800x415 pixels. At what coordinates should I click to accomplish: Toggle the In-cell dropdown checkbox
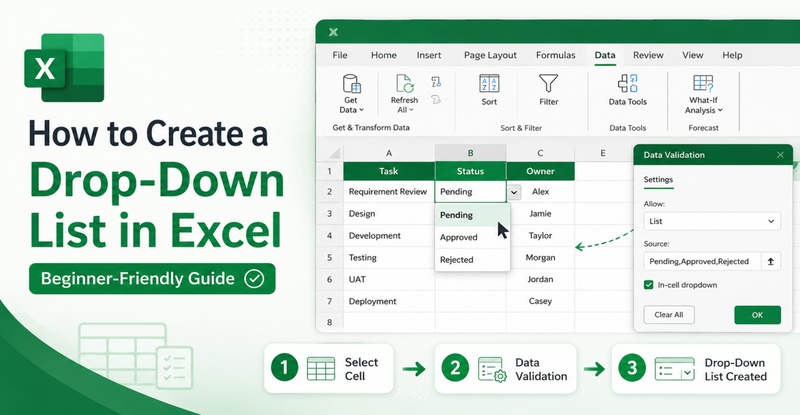tap(648, 285)
